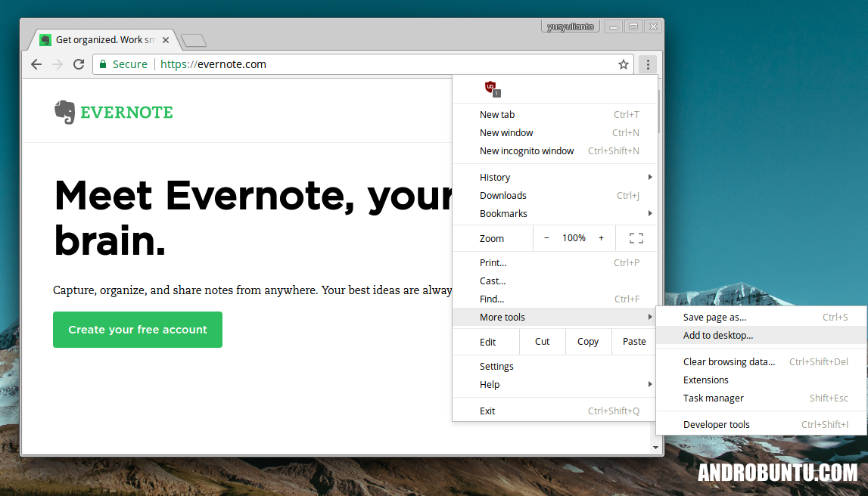Close the Evernote tab

tap(166, 40)
